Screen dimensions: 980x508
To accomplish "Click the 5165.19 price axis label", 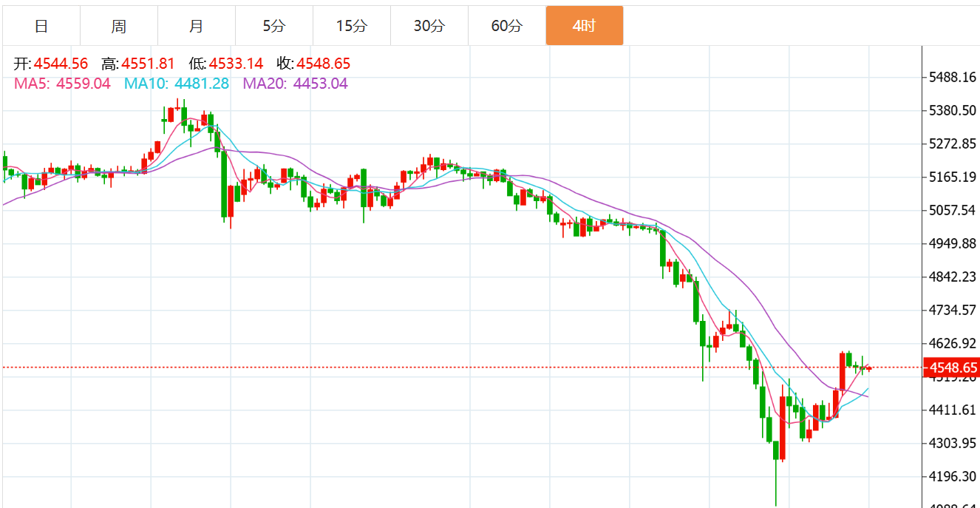I will coord(953,177).
